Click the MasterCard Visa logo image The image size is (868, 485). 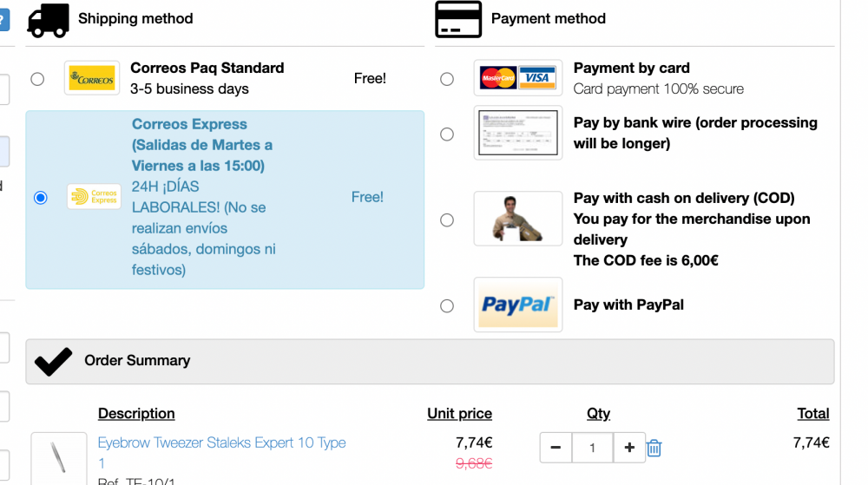coord(517,78)
